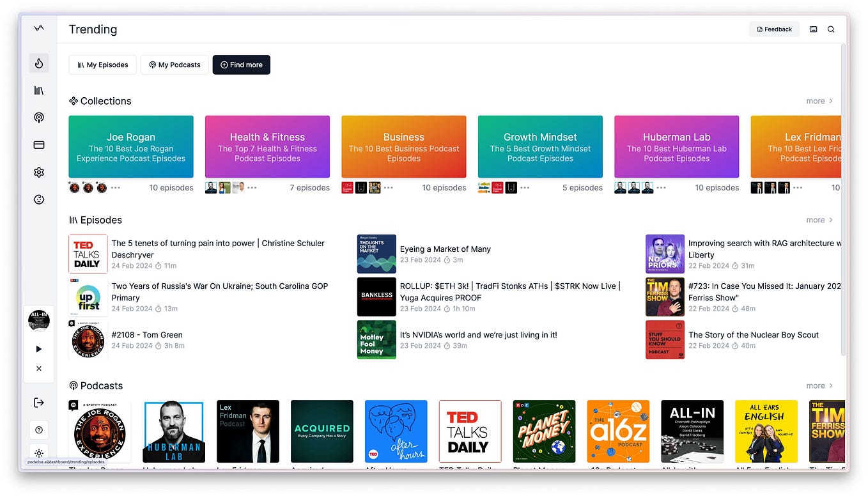The width and height of the screenshot is (868, 496).
Task: Open the chat icon next to Feedback
Action: pos(813,29)
